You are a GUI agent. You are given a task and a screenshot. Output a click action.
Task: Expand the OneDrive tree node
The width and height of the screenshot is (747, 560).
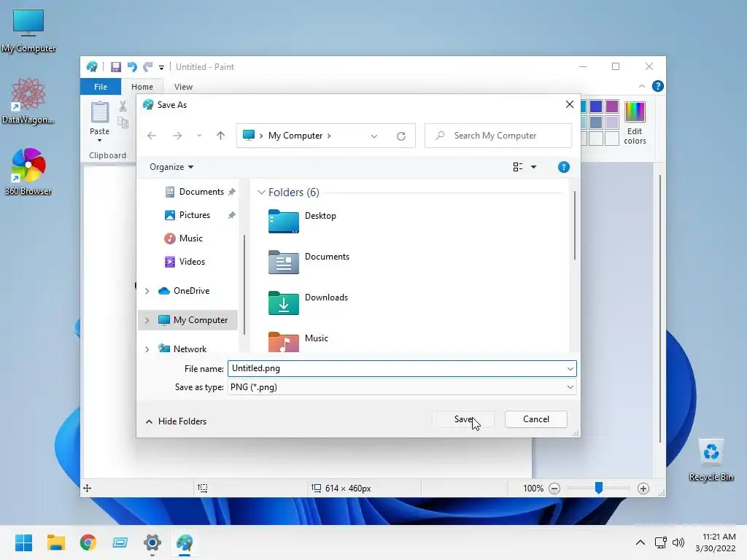[x=147, y=291]
